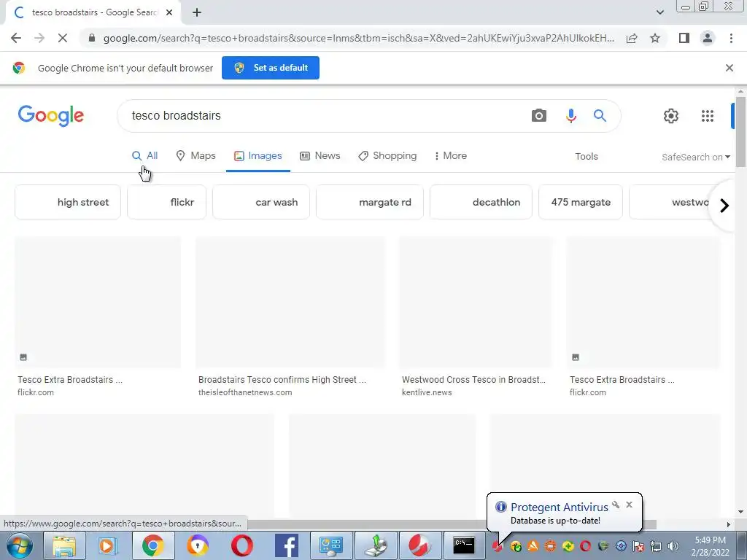Screen dimensions: 747x560
Task: Filter by margate rd chip
Action: (x=370, y=202)
